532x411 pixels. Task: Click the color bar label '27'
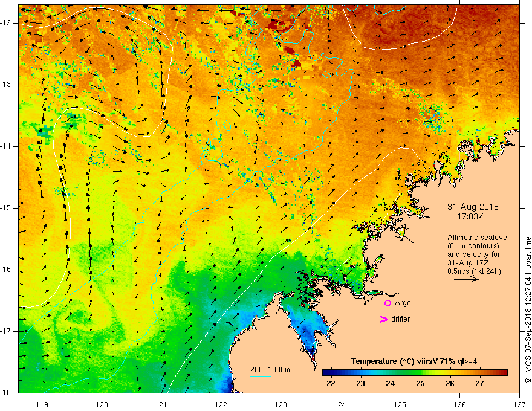[479, 384]
